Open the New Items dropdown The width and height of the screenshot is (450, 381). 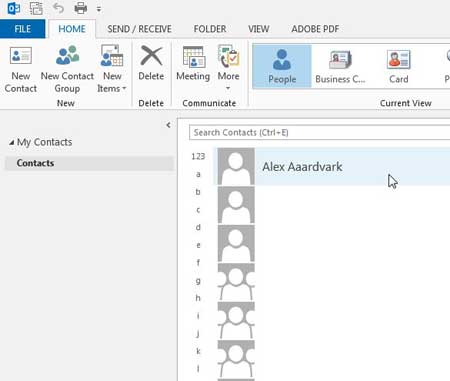[x=112, y=70]
